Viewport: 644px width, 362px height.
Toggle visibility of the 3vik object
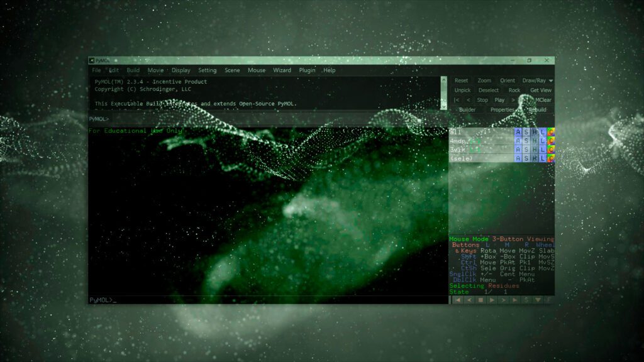[x=481, y=150]
